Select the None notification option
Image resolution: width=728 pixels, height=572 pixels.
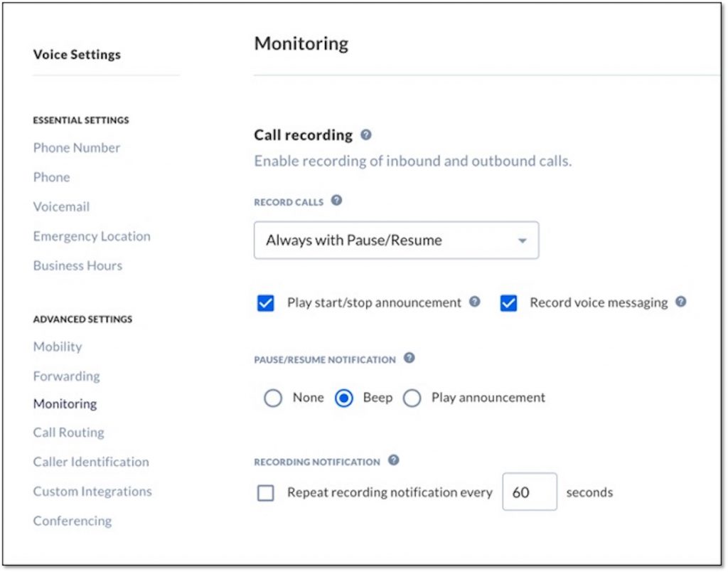274,398
